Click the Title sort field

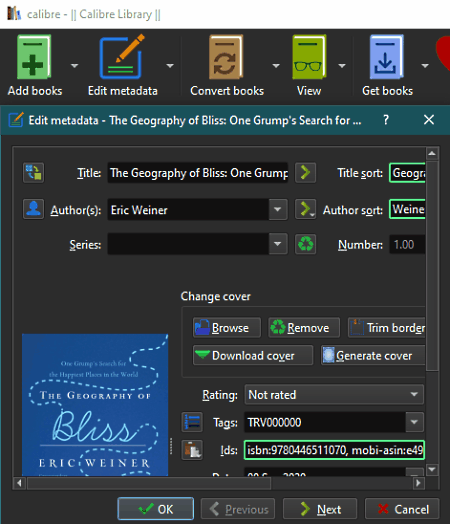pyautogui.click(x=407, y=173)
